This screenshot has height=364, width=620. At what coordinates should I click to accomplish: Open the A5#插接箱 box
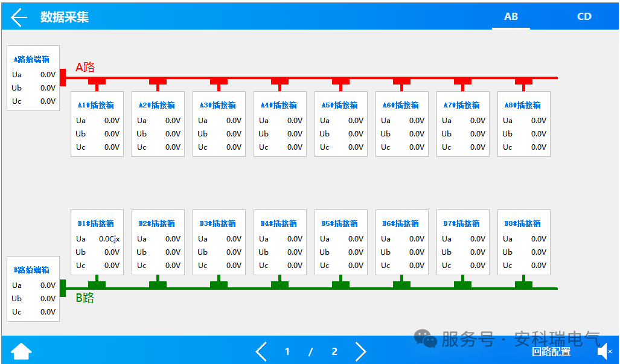click(x=341, y=124)
